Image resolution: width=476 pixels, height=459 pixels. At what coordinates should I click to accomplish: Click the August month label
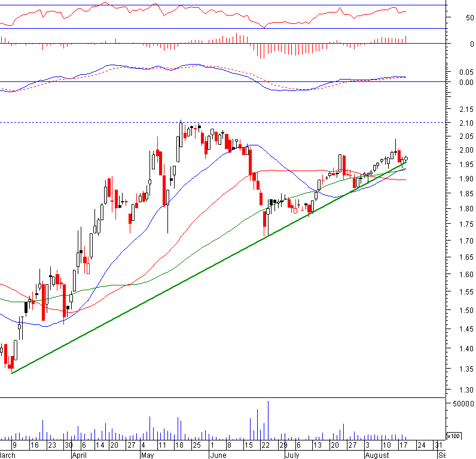tap(377, 455)
